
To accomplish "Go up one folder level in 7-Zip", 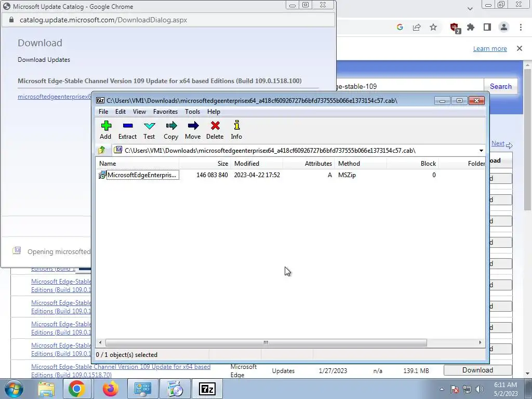I will [x=101, y=150].
